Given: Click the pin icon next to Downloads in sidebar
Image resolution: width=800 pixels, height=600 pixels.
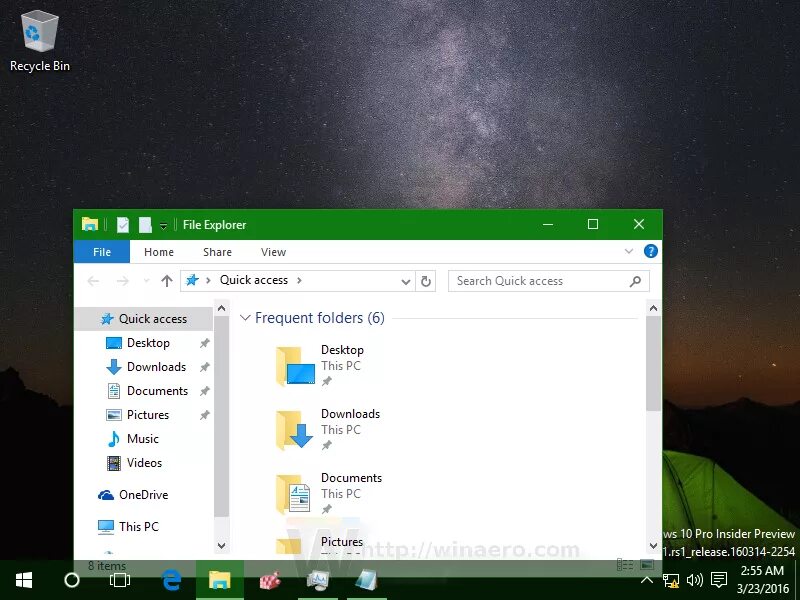Looking at the screenshot, I should click(x=205, y=367).
